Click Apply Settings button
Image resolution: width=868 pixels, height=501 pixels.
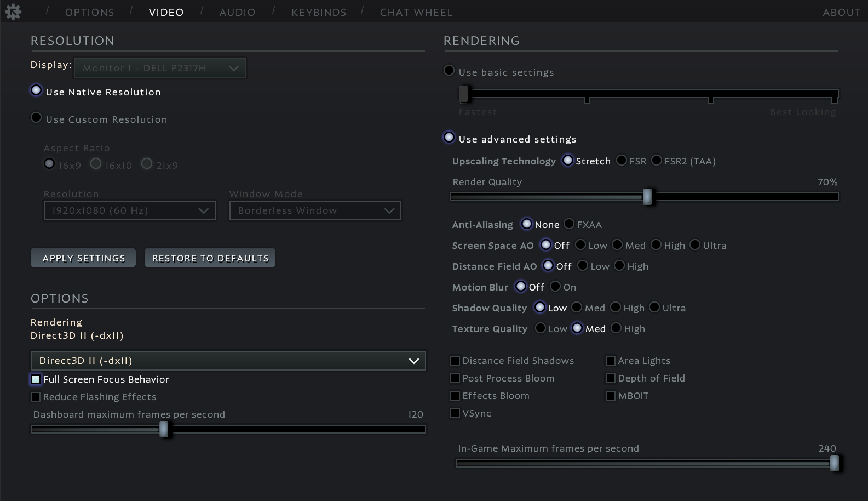(x=83, y=258)
